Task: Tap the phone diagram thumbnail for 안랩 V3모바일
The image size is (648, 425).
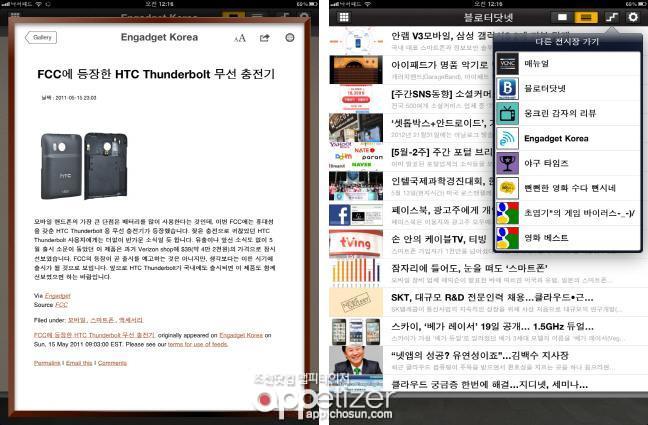Action: click(356, 41)
